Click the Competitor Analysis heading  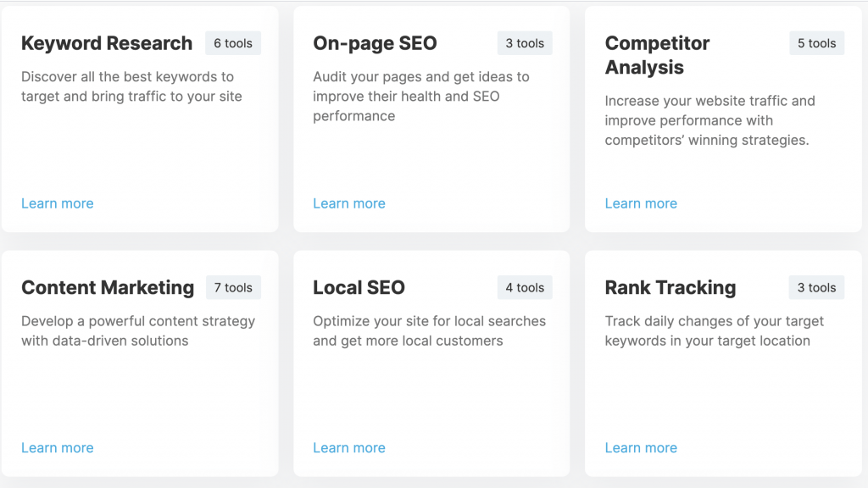click(x=657, y=55)
